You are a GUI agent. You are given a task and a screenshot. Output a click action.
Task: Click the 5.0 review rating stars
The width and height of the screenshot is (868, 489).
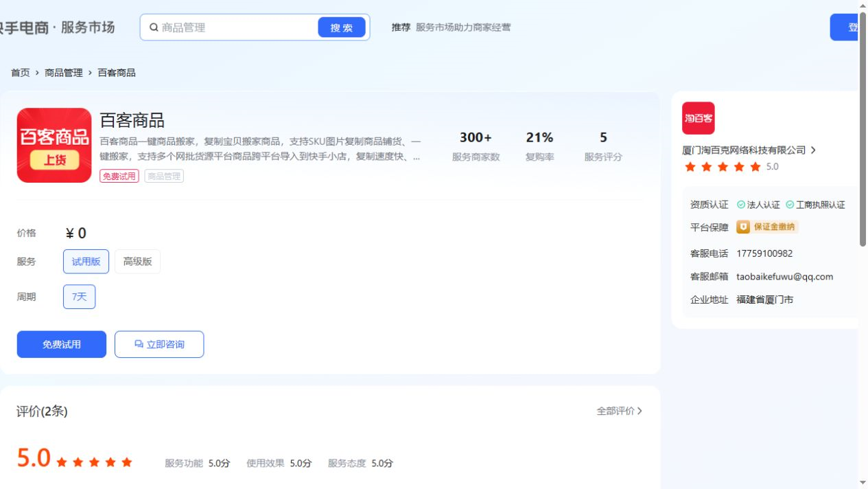pyautogui.click(x=94, y=462)
